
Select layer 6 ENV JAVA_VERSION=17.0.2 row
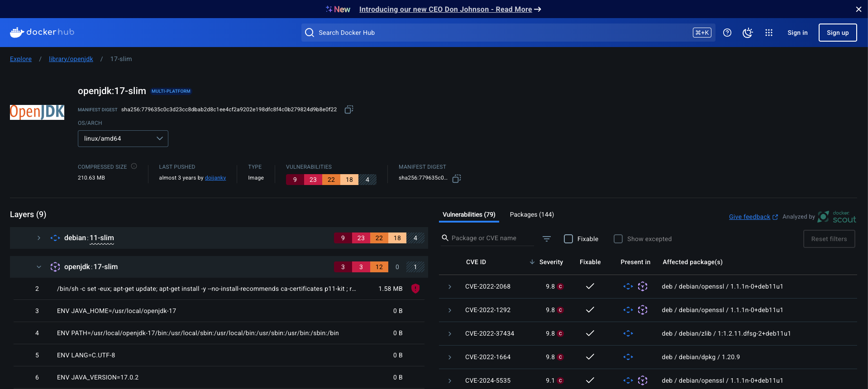click(x=219, y=377)
